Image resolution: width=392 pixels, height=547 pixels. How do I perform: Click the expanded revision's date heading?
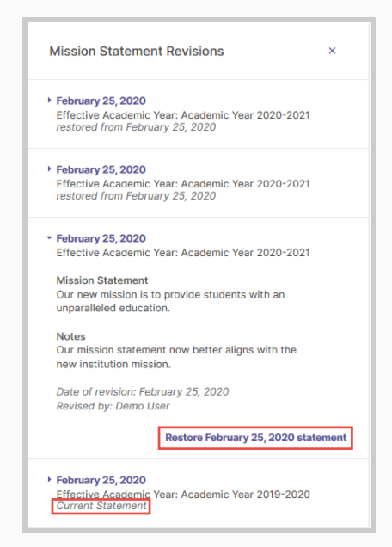pos(101,238)
